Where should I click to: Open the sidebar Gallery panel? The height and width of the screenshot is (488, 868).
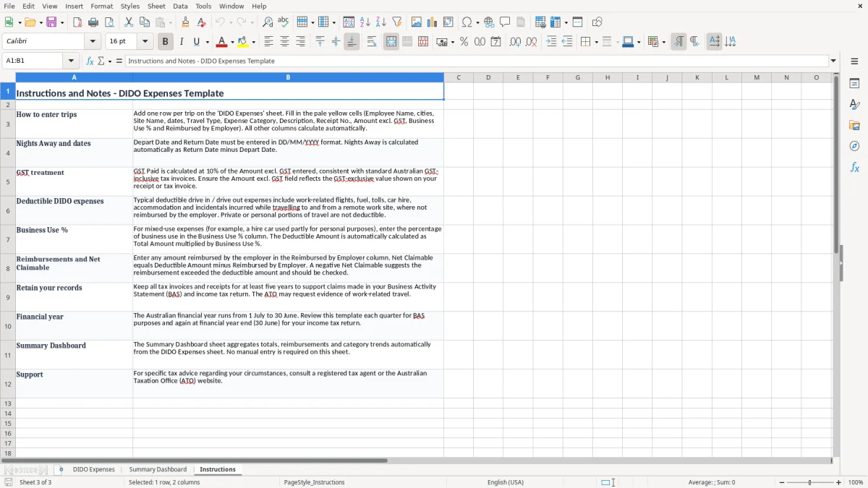854,126
